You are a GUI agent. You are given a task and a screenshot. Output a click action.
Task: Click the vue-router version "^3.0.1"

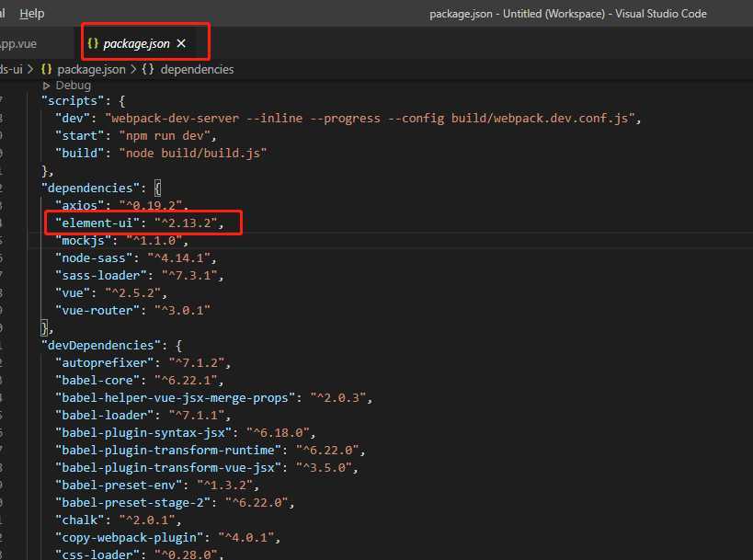pos(182,310)
